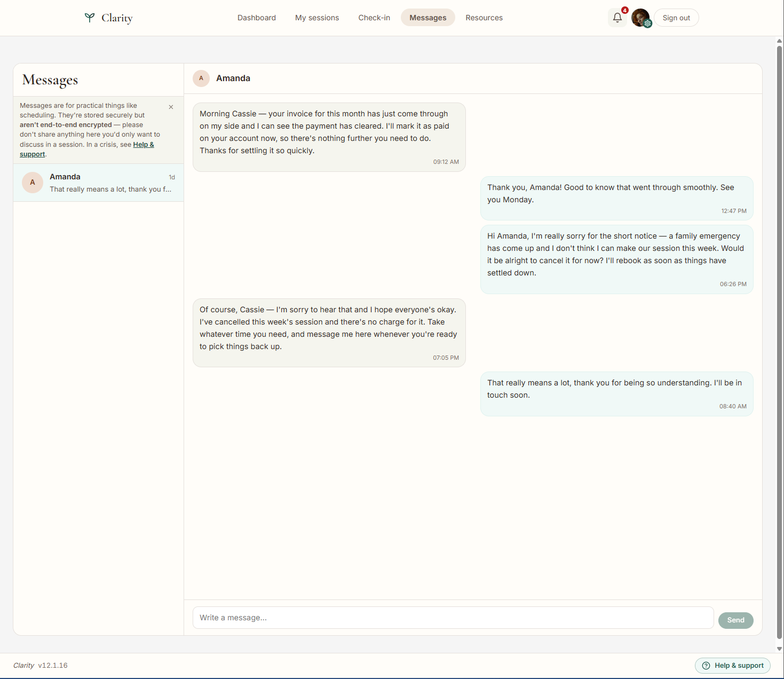
Task: Click the 1d timestamp in conversation list
Action: [x=172, y=177]
